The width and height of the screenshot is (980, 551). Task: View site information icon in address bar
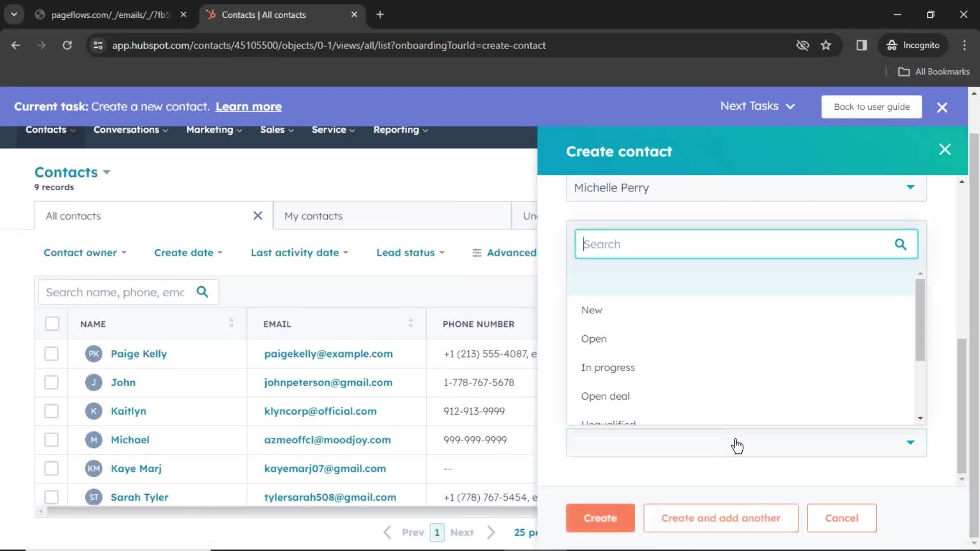(98, 45)
